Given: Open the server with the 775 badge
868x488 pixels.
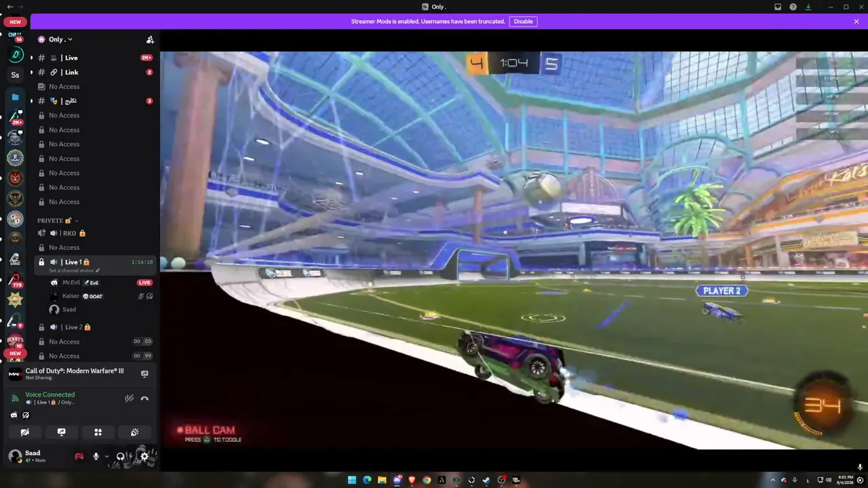Looking at the screenshot, I should pyautogui.click(x=15, y=279).
